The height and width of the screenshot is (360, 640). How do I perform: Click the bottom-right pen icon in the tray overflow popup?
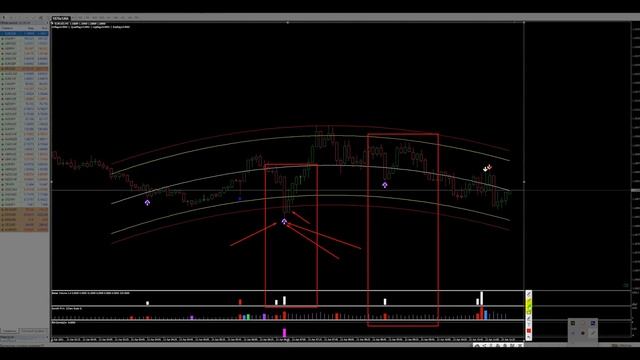pyautogui.click(x=593, y=333)
